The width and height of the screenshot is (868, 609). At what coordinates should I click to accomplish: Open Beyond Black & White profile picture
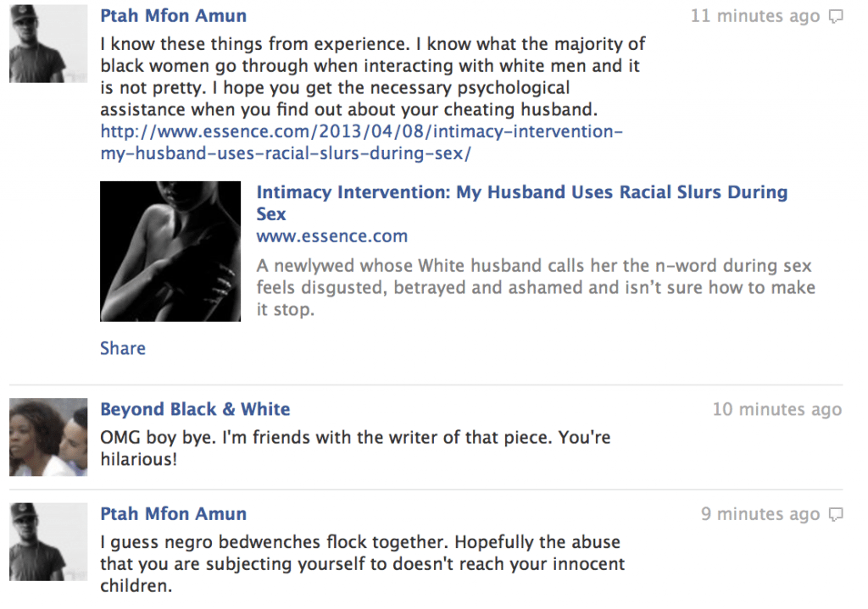tap(48, 437)
